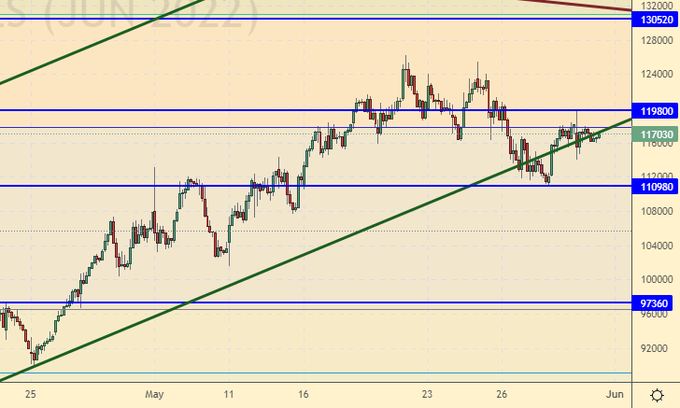Select date 16 on time axis

(304, 394)
